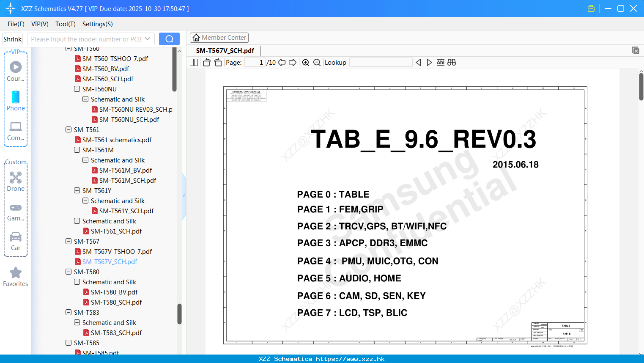Close the document tab icon at right
This screenshot has height=363, width=644.
[635, 50]
